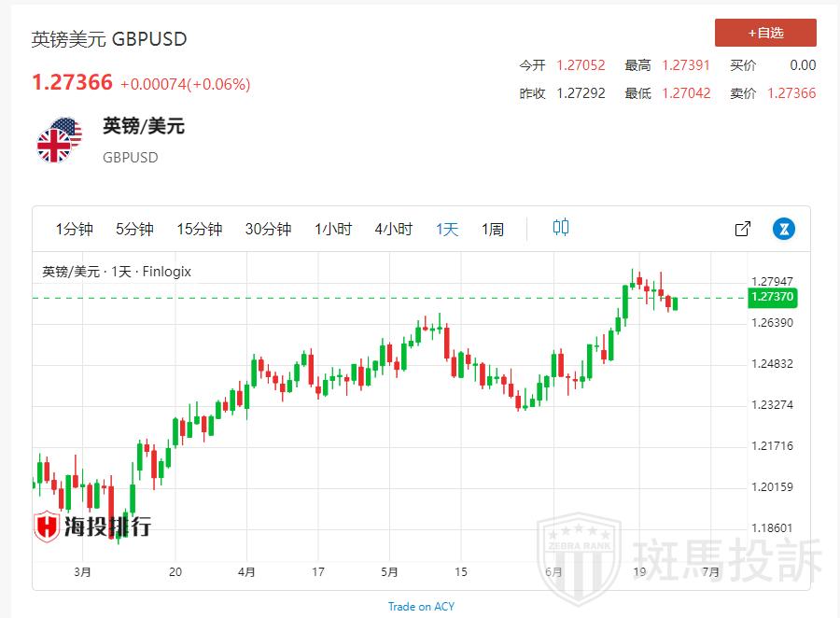
Task: Click the green 1.27370 price label
Action: coord(771,298)
